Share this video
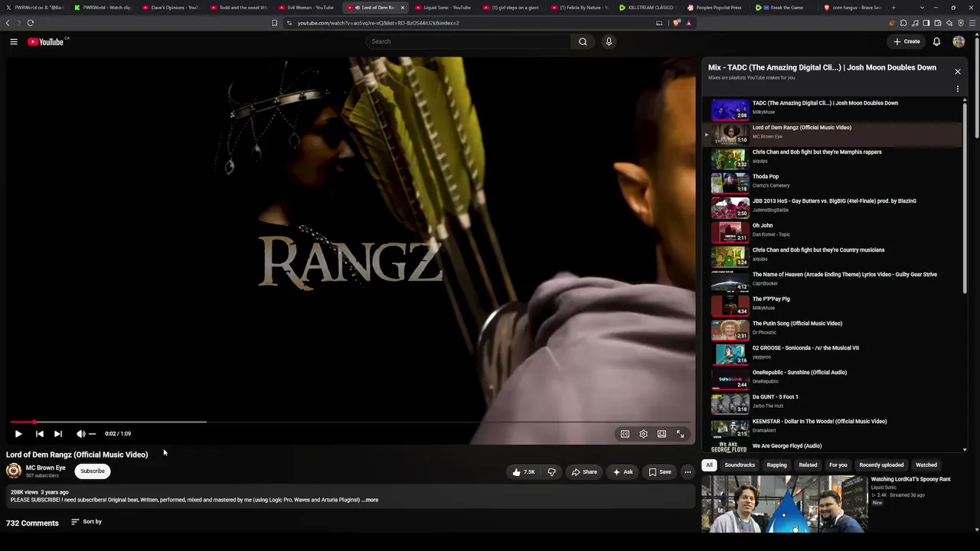This screenshot has height=551, width=980. (584, 472)
